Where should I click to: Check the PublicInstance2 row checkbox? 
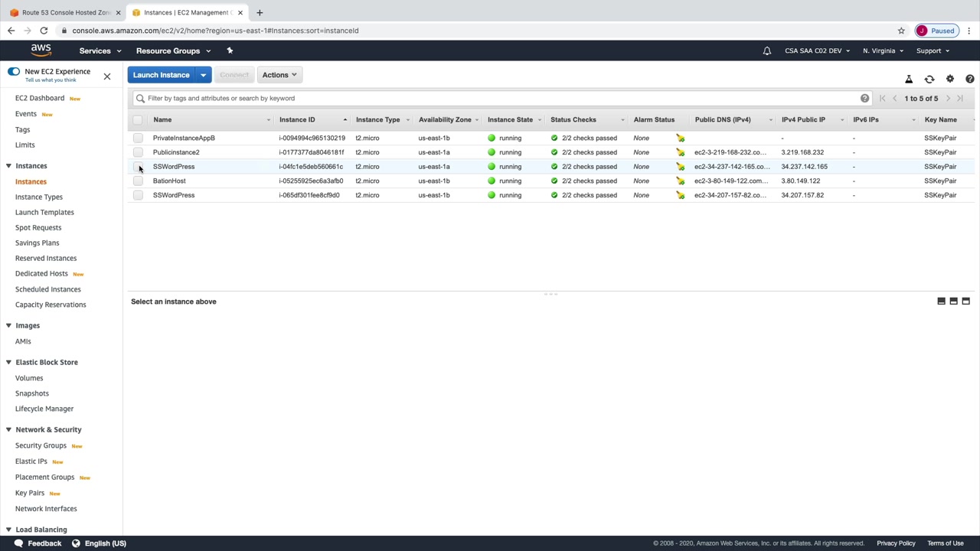click(138, 152)
